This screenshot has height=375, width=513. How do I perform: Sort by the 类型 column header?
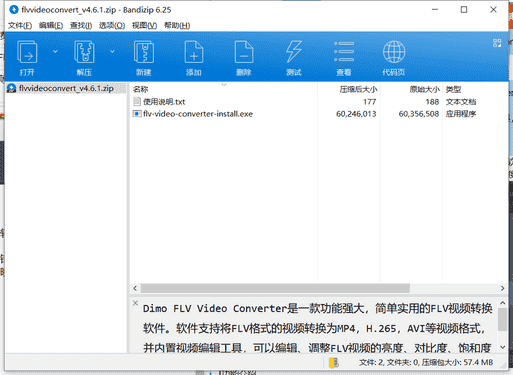point(453,89)
